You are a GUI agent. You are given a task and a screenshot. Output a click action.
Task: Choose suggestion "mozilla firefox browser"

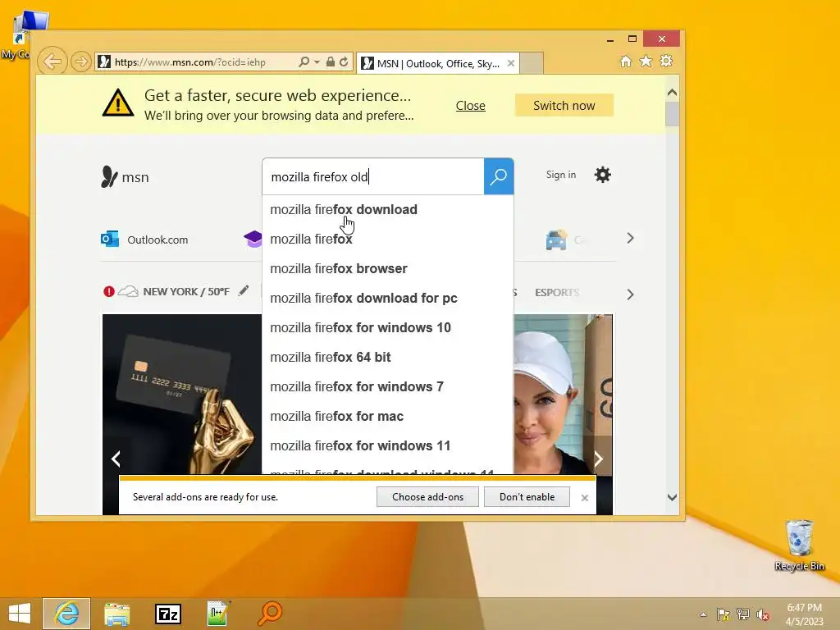[387, 268]
